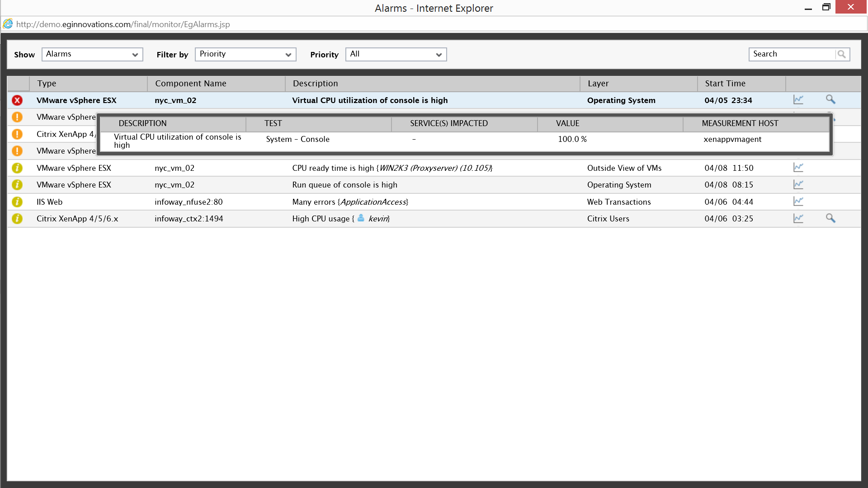Click 'Virtual CPU utilization of console is high' in the top alarm row
The height and width of the screenshot is (488, 868).
370,100
